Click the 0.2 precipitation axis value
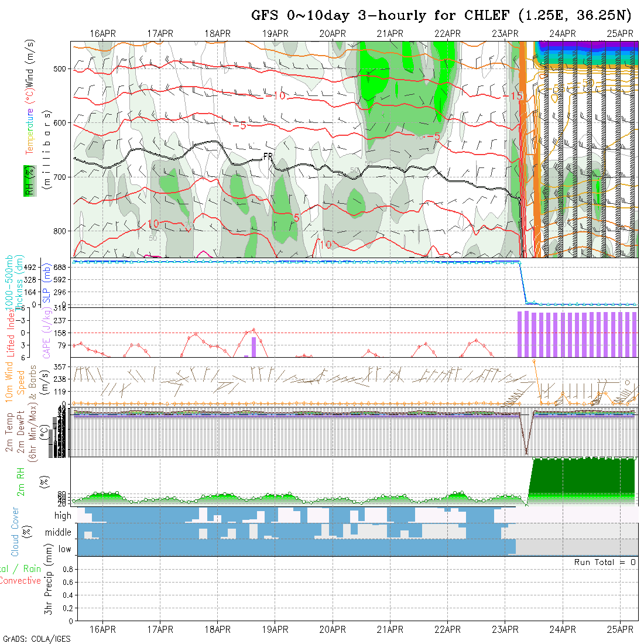Image resolution: width=644 pixels, height=644 pixels. coord(68,608)
